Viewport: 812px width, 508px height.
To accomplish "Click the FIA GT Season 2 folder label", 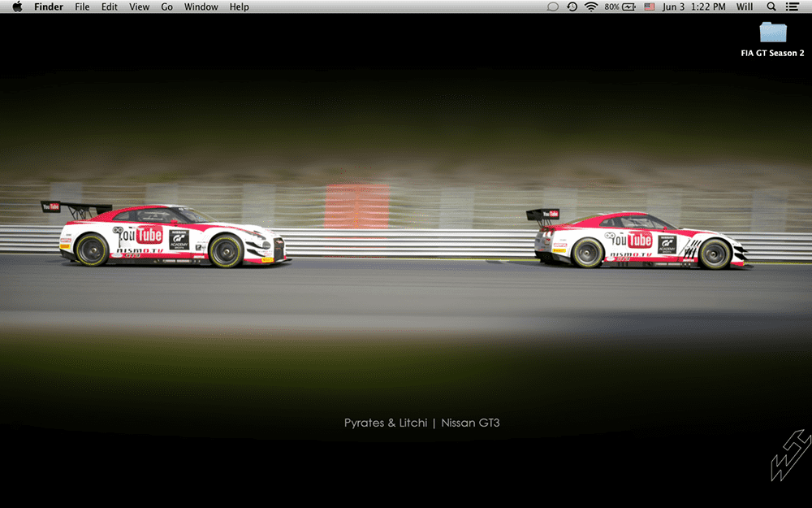I will pyautogui.click(x=773, y=53).
